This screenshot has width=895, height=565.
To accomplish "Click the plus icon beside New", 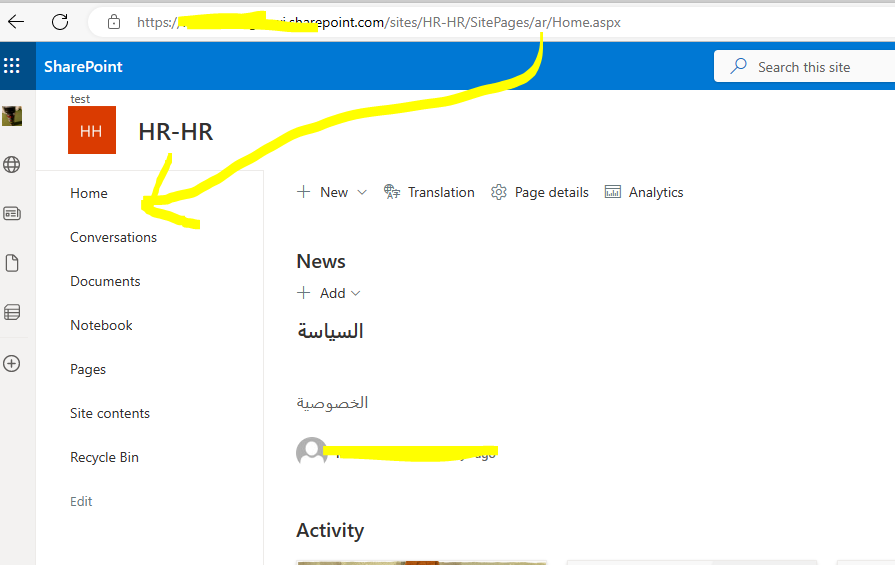I will point(304,192).
